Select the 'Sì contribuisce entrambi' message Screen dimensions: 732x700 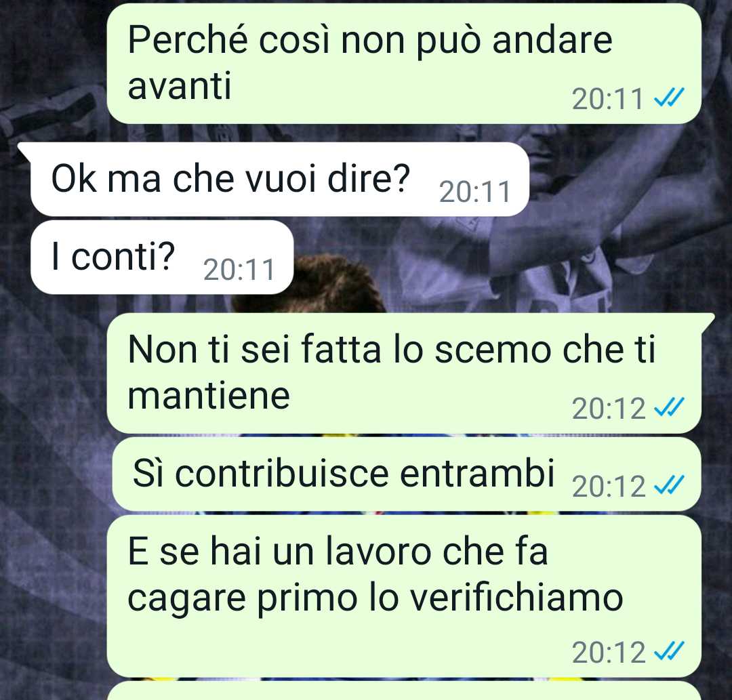coord(407,474)
